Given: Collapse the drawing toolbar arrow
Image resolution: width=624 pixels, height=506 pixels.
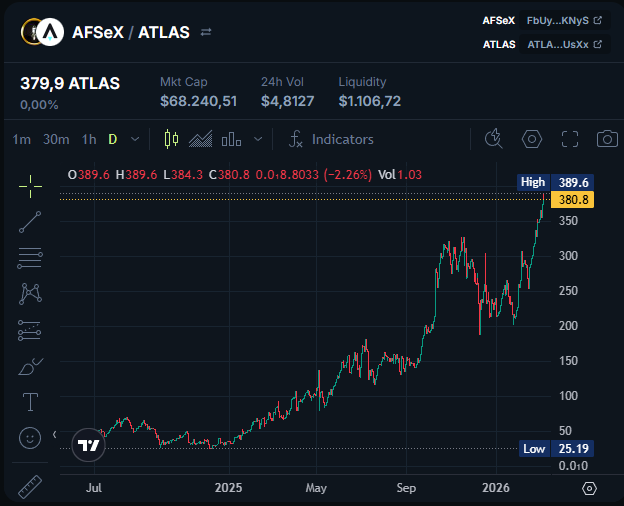Looking at the screenshot, I should (x=55, y=435).
